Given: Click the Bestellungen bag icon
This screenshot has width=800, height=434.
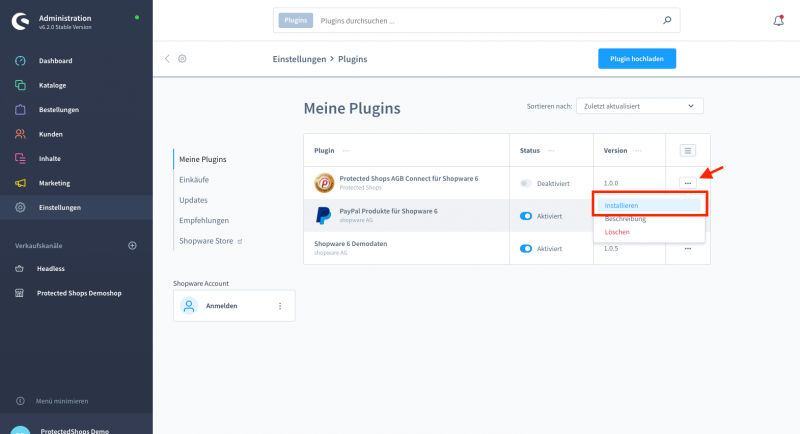Looking at the screenshot, I should pyautogui.click(x=20, y=110).
